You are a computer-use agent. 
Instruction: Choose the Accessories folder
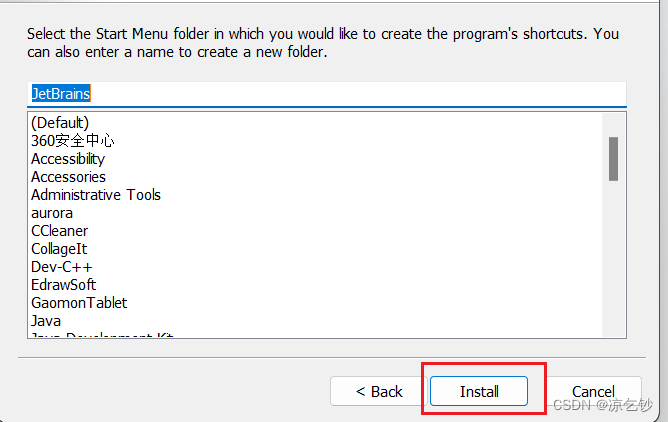68,177
